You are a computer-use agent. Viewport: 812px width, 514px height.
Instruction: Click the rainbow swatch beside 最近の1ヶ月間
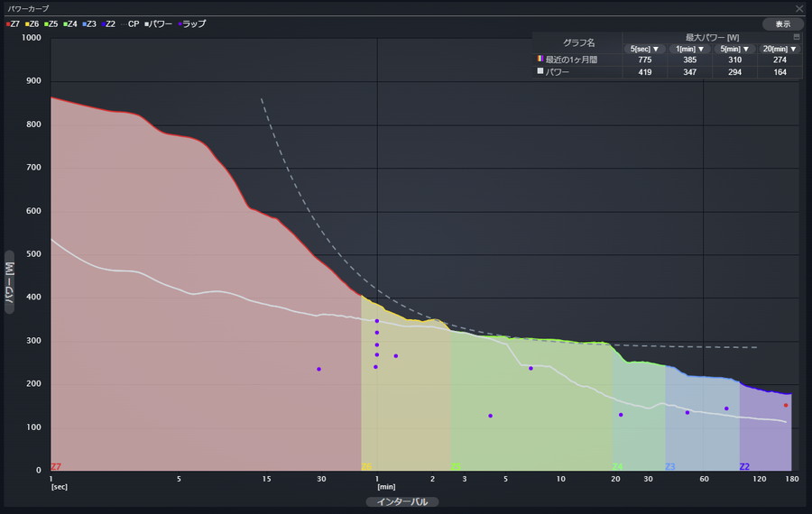tap(540, 60)
